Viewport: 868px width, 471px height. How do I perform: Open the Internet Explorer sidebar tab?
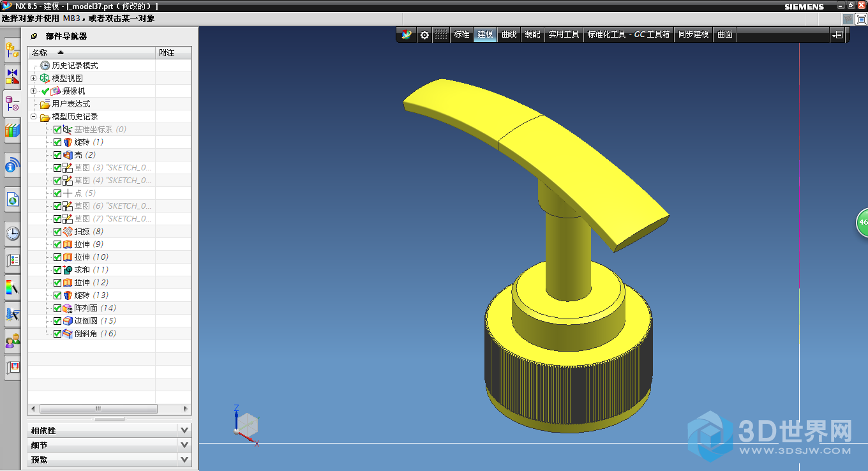tap(12, 200)
